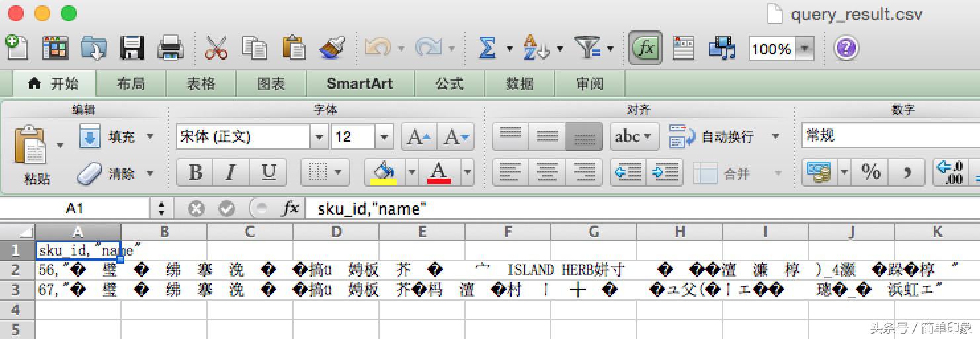The width and height of the screenshot is (980, 339).
Task: Apply the red font color
Action: 440,173
